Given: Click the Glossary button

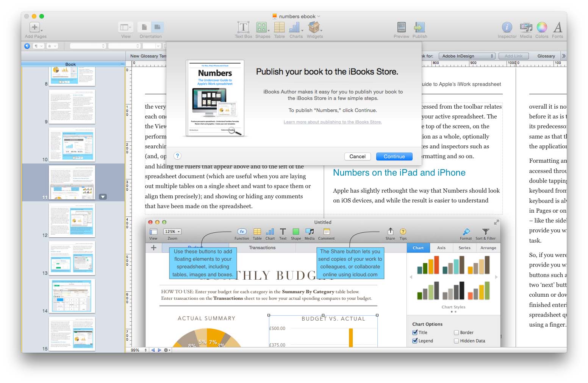Looking at the screenshot, I should tap(546, 56).
